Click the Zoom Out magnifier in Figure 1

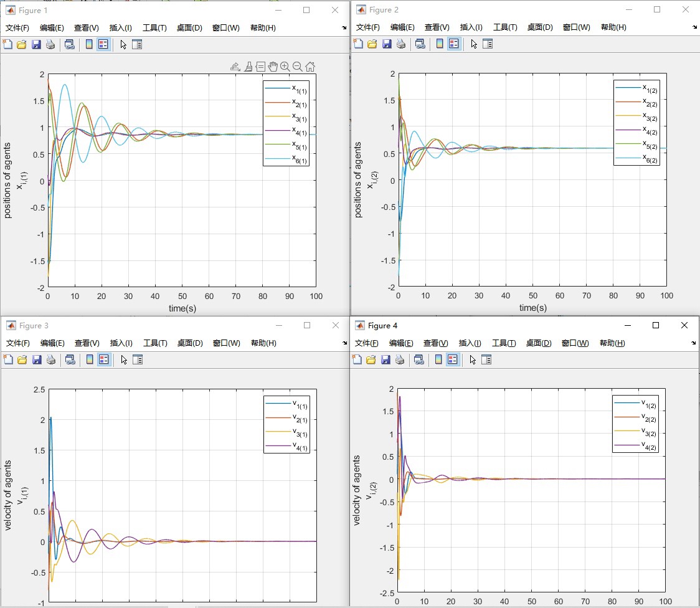point(297,67)
